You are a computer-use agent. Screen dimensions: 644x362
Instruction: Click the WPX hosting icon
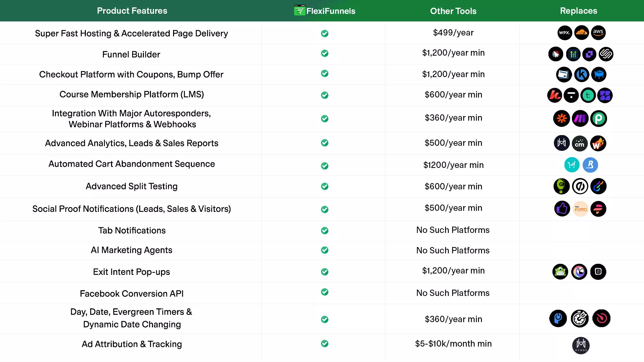(x=565, y=33)
